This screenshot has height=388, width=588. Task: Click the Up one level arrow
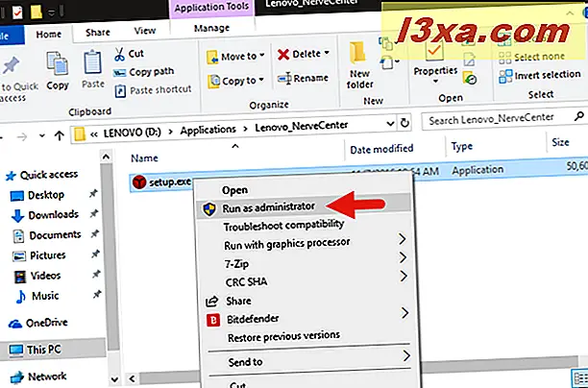(x=59, y=135)
